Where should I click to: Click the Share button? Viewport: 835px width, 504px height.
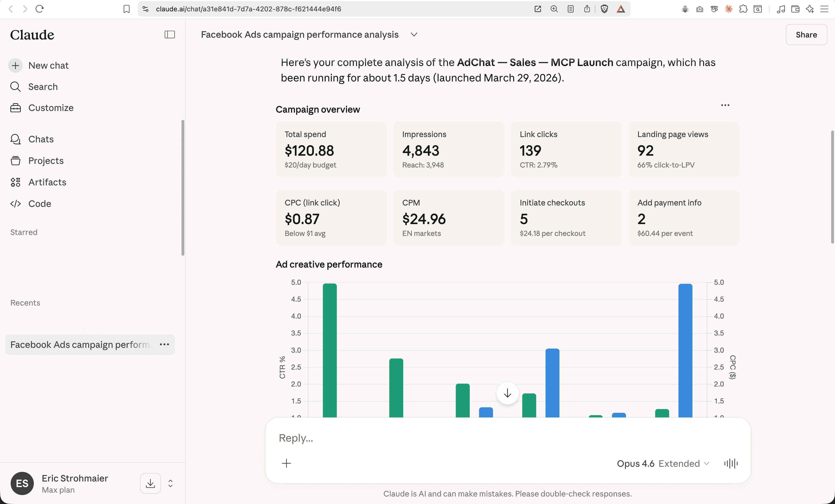click(806, 34)
